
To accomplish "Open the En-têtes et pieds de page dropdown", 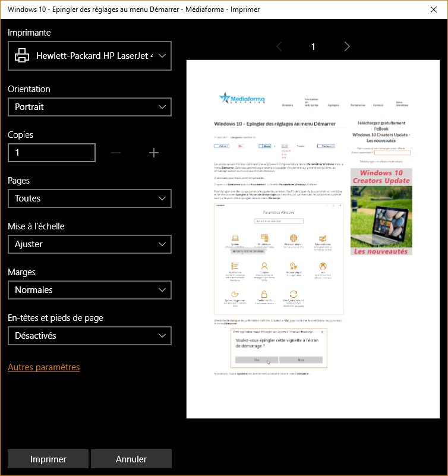I will [x=90, y=336].
